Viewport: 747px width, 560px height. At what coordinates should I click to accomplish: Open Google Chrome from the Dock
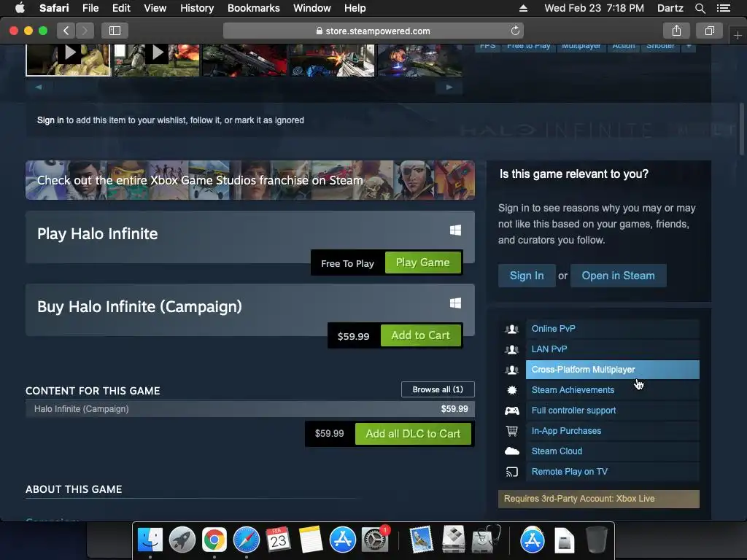coord(214,540)
